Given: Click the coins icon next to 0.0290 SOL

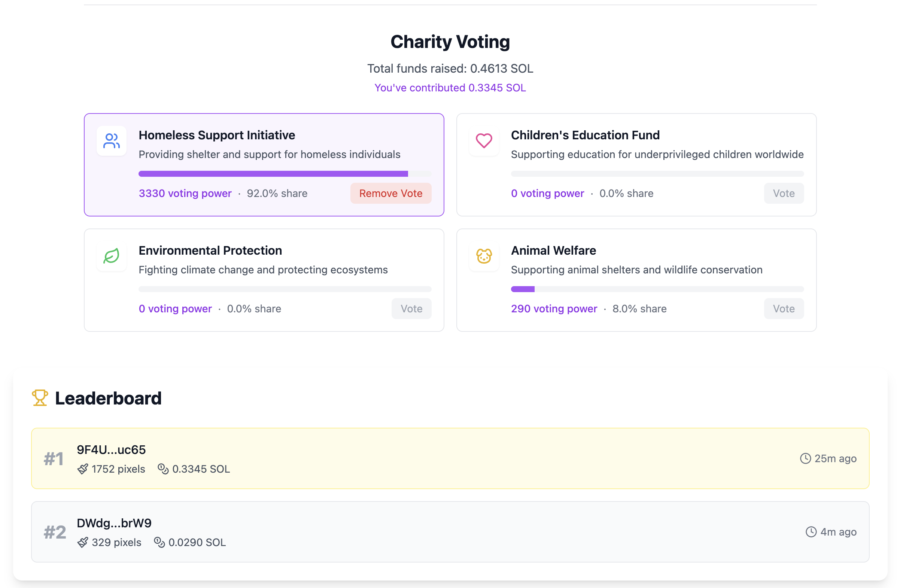Looking at the screenshot, I should click(159, 542).
